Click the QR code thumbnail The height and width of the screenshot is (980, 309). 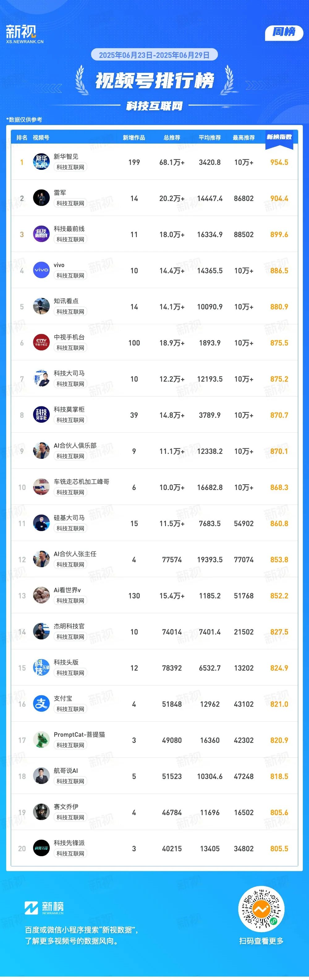coord(261,909)
